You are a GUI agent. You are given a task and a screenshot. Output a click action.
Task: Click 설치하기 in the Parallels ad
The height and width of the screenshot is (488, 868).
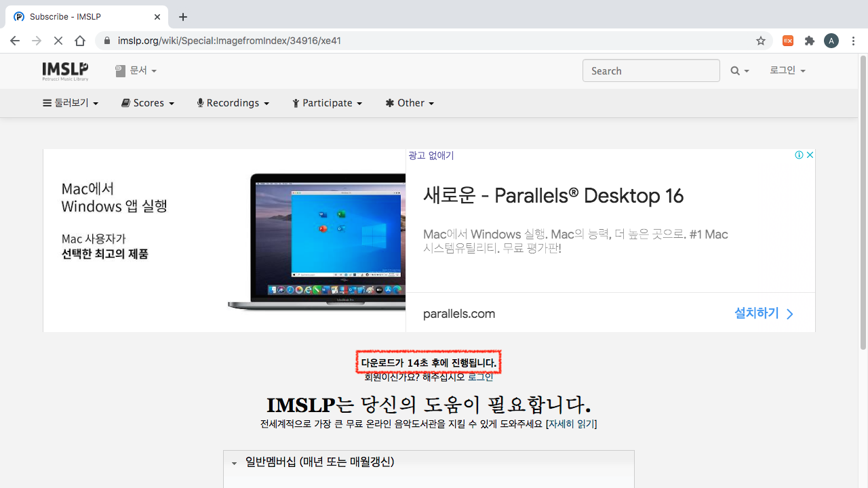point(764,314)
